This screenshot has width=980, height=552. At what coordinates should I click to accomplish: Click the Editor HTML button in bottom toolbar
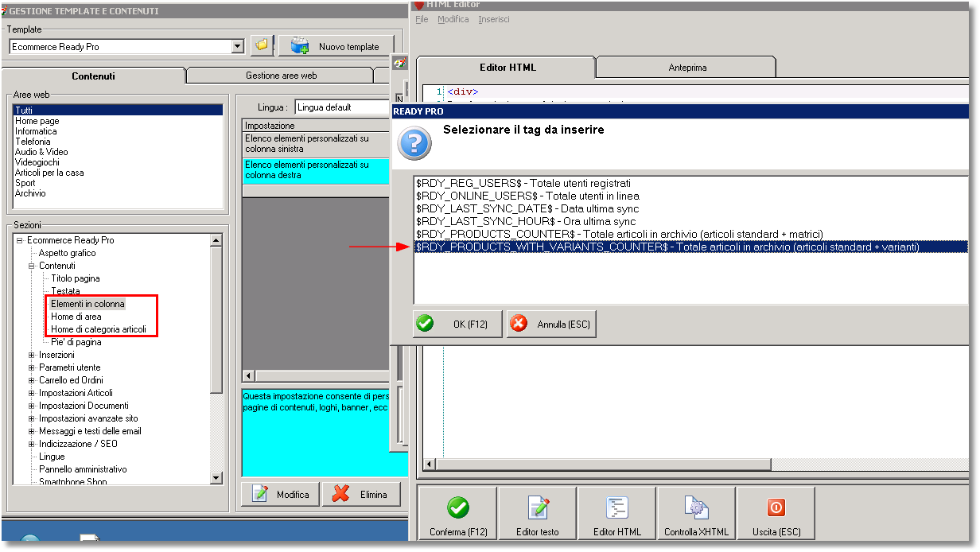coord(617,515)
